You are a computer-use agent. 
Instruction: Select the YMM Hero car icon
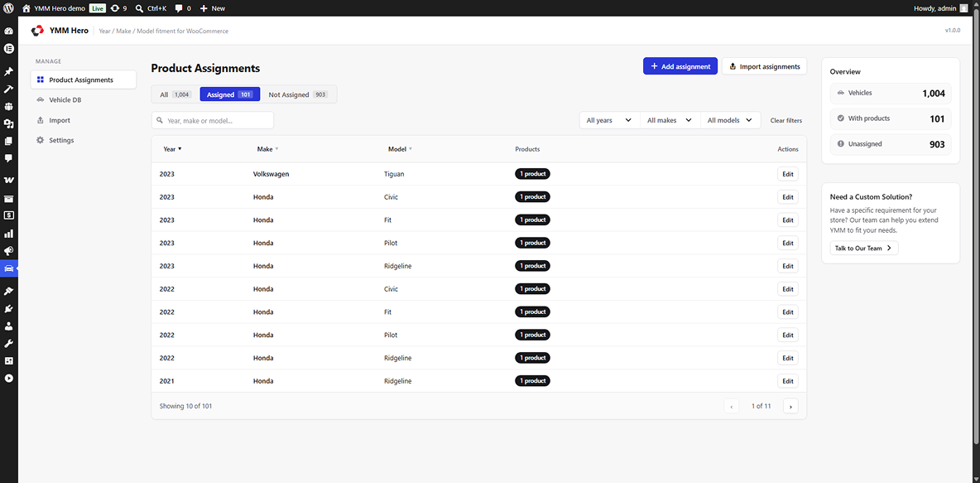9,268
